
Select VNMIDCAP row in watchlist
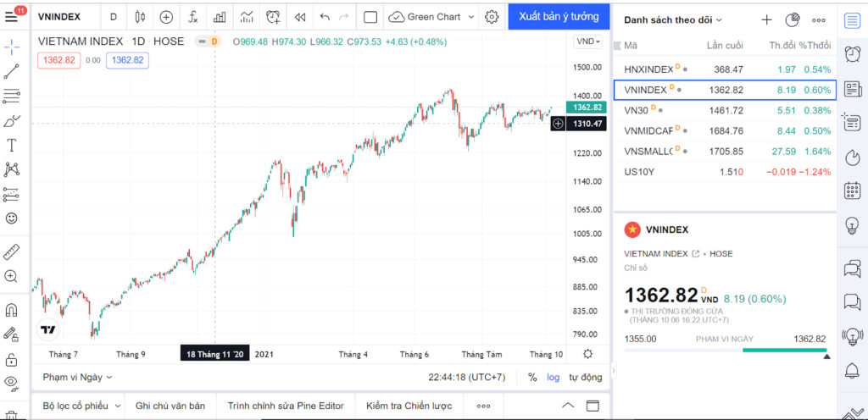(x=726, y=130)
